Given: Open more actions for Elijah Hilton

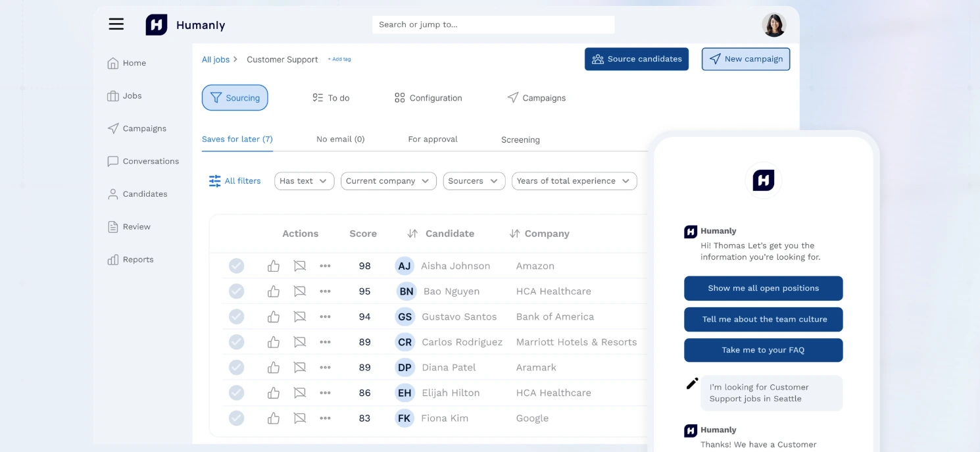Looking at the screenshot, I should coord(325,393).
